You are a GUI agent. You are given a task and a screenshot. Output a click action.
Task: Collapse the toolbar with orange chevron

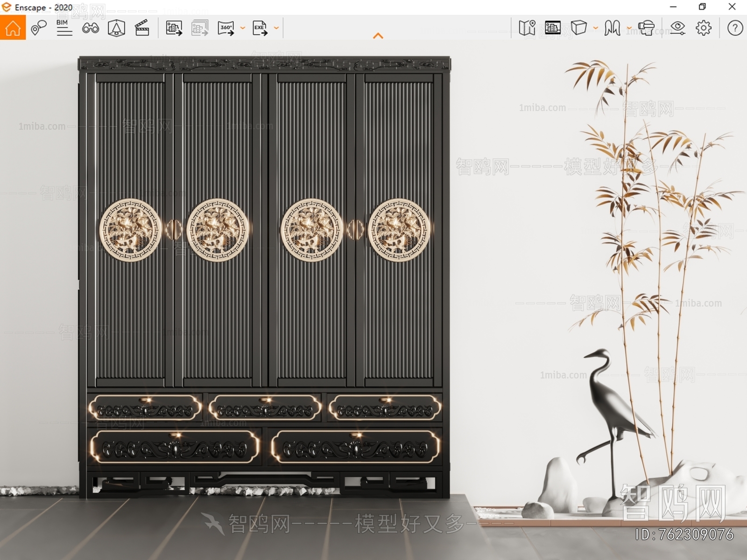(x=378, y=35)
